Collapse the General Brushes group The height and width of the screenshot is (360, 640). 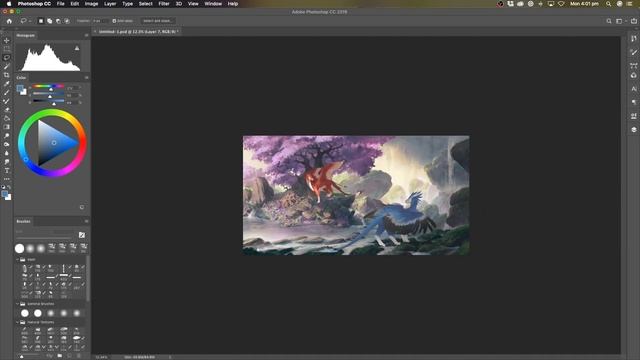coord(18,304)
